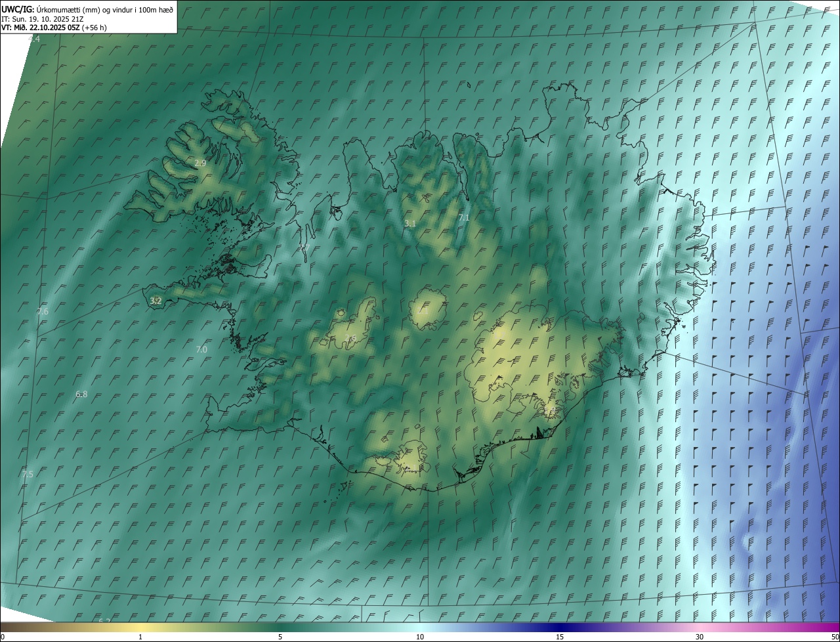The width and height of the screenshot is (840, 642).
Task: Click the 7.0 value in Faxaflói bay
Action: (x=201, y=350)
